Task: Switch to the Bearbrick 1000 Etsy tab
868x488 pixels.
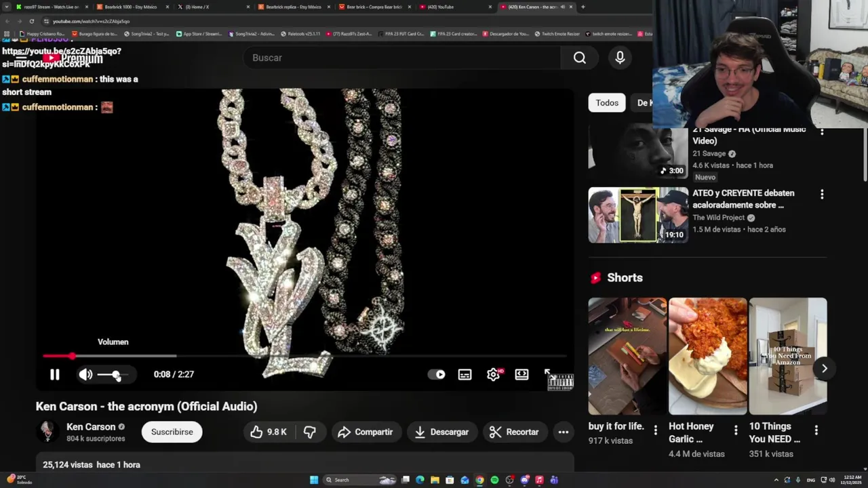Action: pos(132,7)
